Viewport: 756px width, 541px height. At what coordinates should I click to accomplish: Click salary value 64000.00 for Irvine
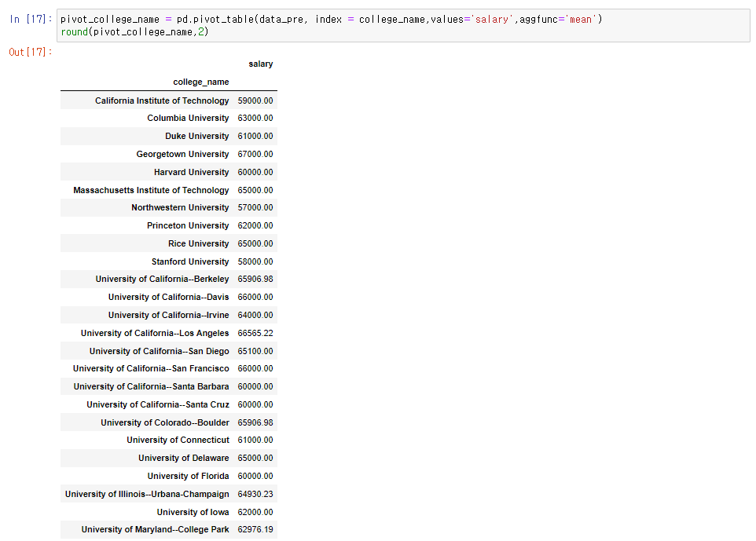click(x=255, y=315)
